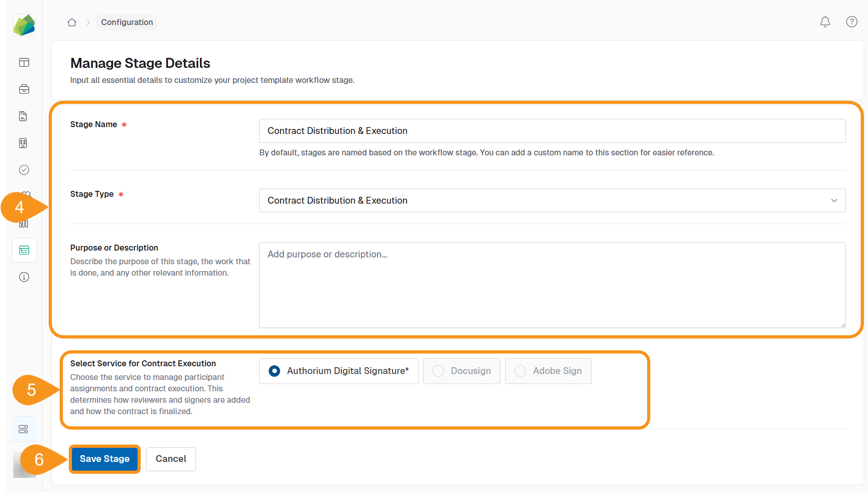
Task: Open the signed document icon in sidebar
Action: click(23, 116)
